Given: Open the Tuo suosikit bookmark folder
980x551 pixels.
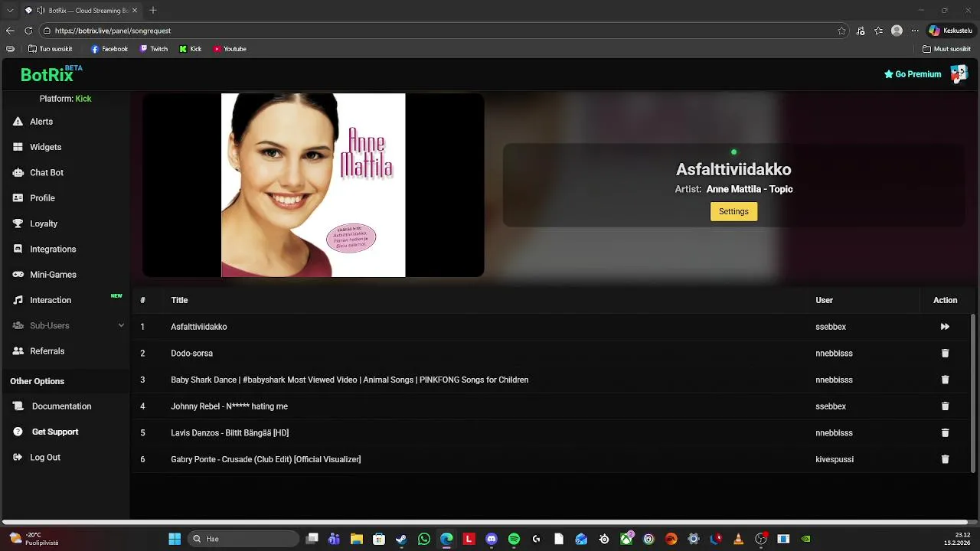Looking at the screenshot, I should (x=50, y=49).
